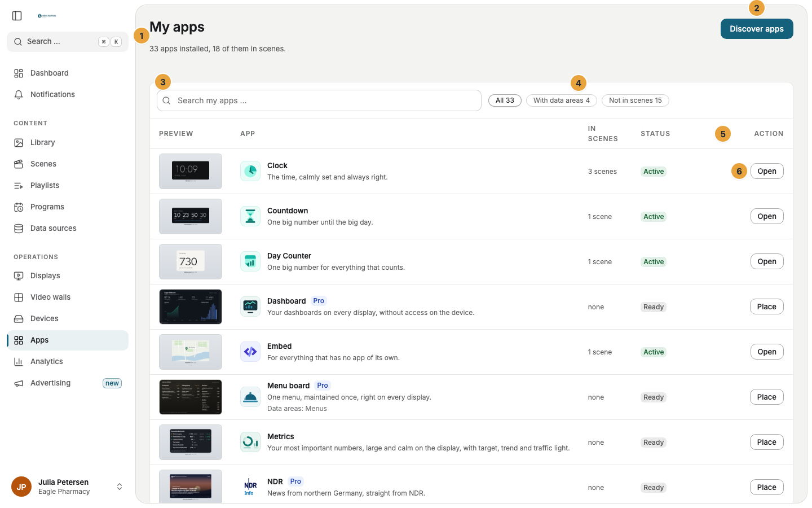
Task: Click the Clock preview thumbnail
Action: tap(191, 171)
